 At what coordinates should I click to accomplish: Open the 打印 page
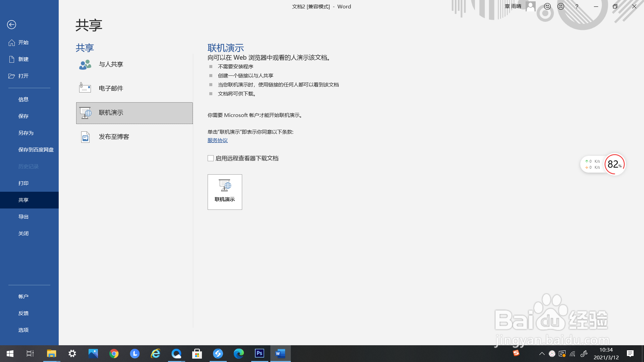tap(29, 183)
